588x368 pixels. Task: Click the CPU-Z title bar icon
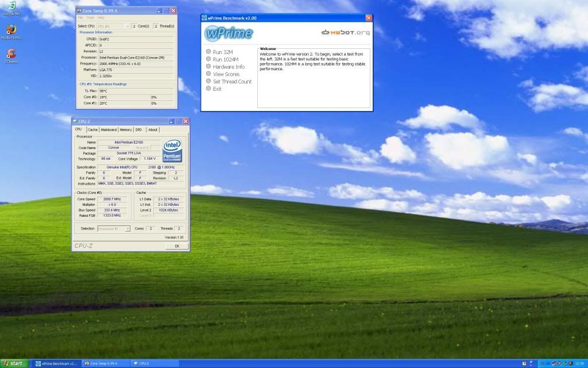[x=75, y=121]
